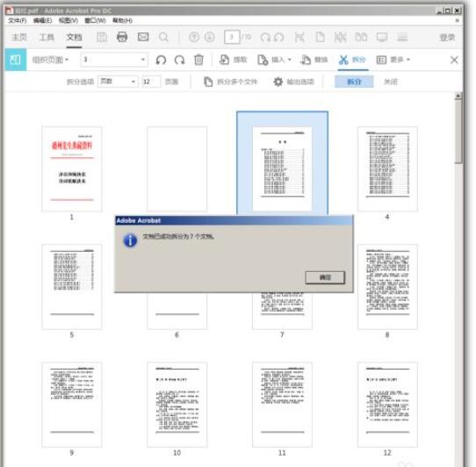
Task: Close the document with small X below title bar
Action: [x=458, y=21]
